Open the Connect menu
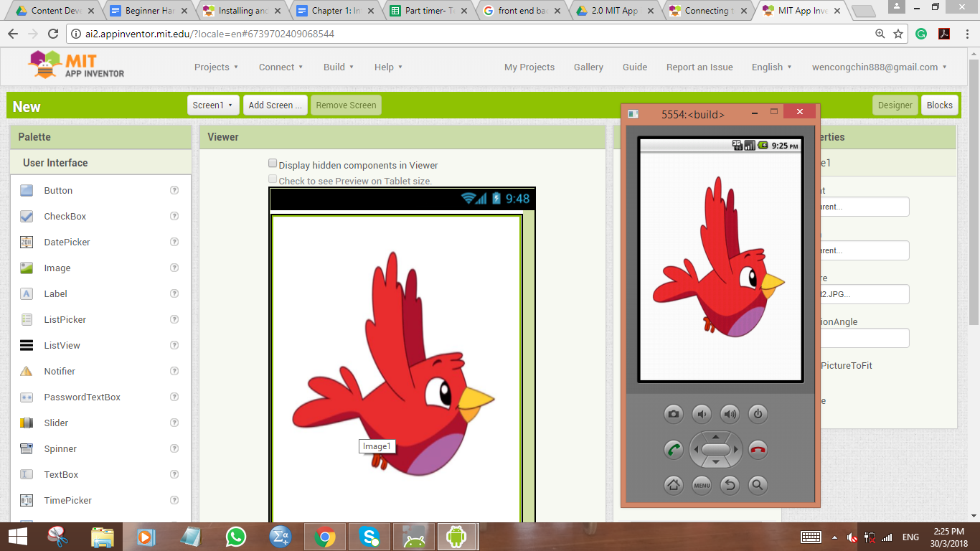Viewport: 980px width, 551px height. click(281, 67)
